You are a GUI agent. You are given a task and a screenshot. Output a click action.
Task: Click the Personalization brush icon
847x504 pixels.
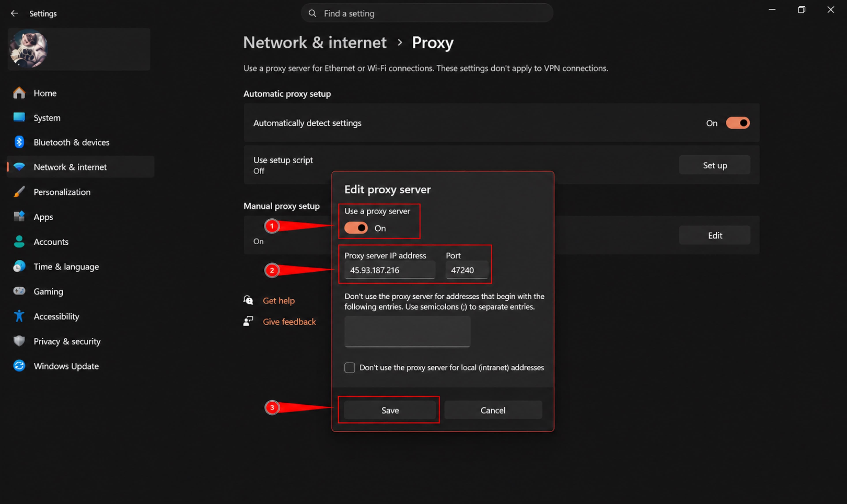[19, 192]
